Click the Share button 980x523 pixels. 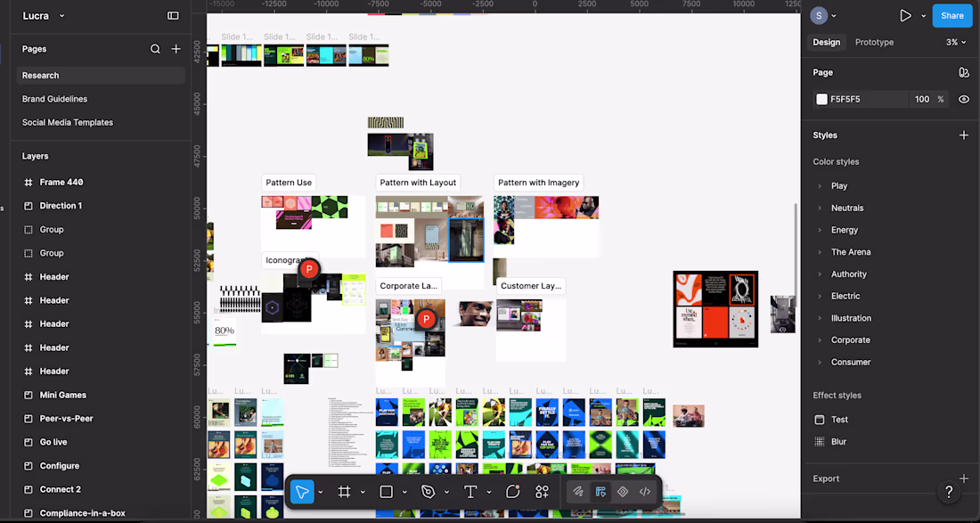point(951,16)
